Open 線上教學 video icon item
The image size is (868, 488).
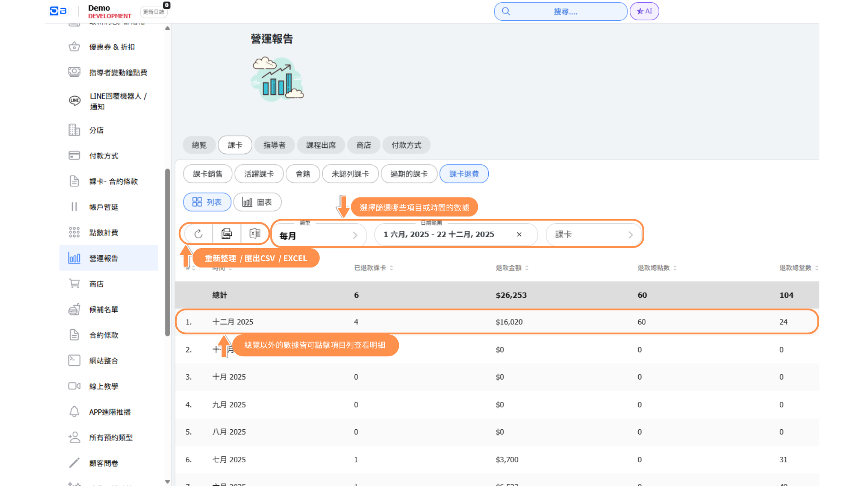click(74, 386)
